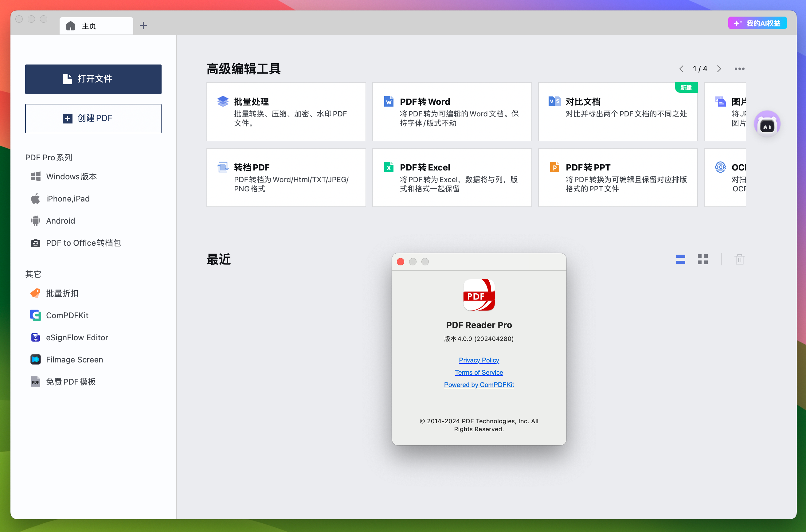
Task: Switch recent files to grid view
Action: click(x=702, y=259)
